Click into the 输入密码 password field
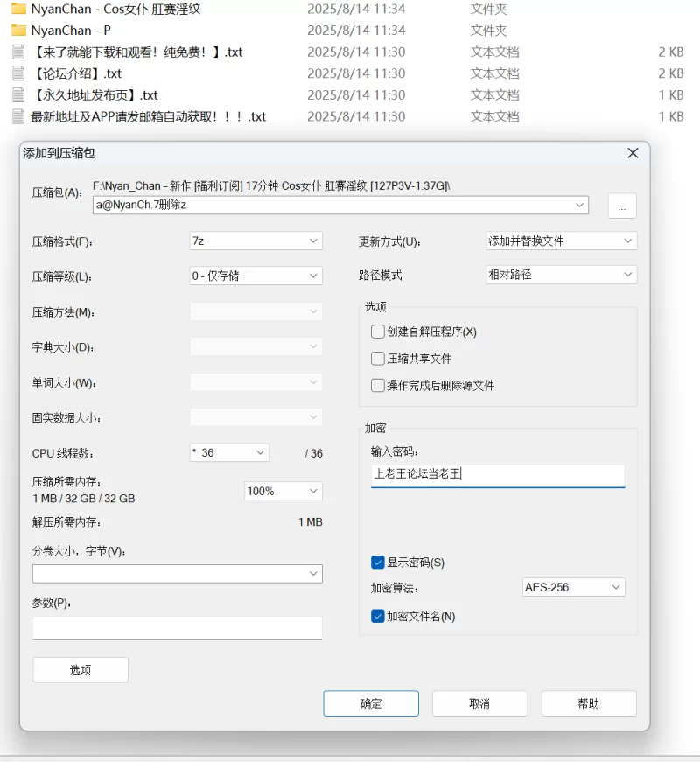Viewport: 700px width, 762px height. click(x=498, y=475)
